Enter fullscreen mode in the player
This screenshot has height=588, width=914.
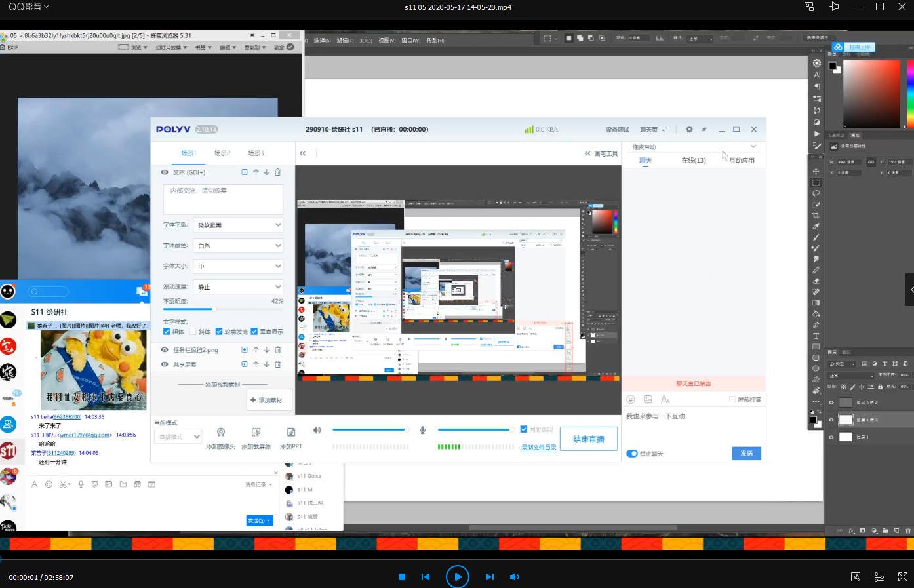point(902,577)
